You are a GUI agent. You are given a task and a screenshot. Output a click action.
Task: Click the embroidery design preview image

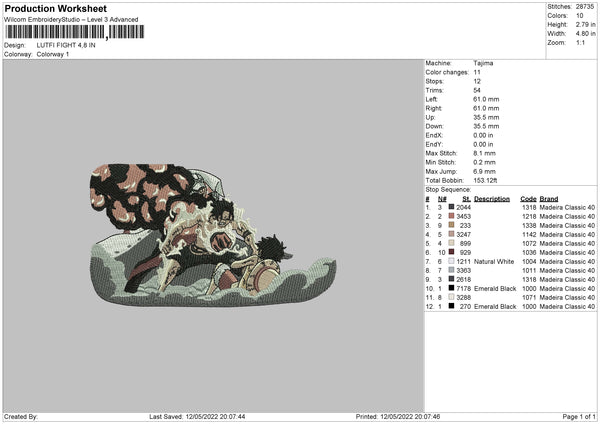tap(213, 235)
